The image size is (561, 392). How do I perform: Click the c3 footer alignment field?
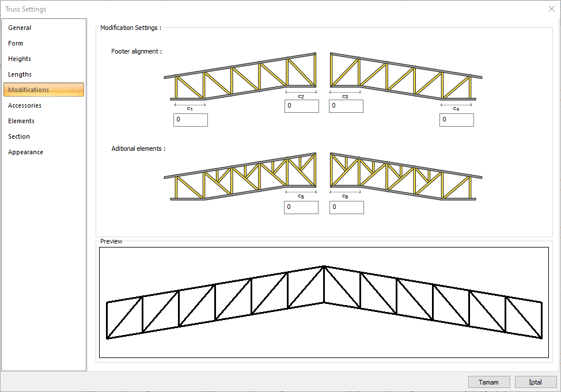346,106
